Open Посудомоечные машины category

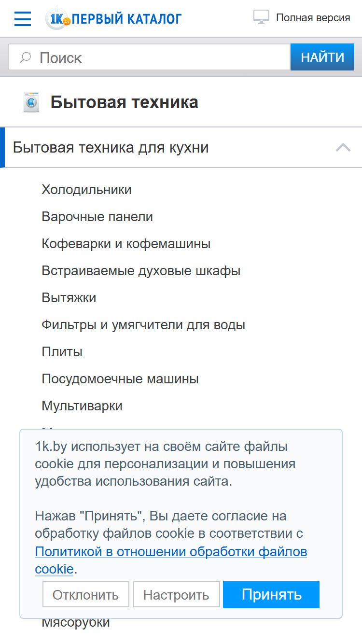(x=120, y=379)
